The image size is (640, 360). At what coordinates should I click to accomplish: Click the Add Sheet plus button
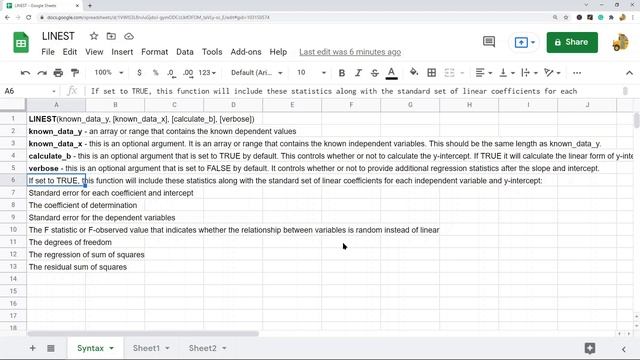click(x=33, y=348)
